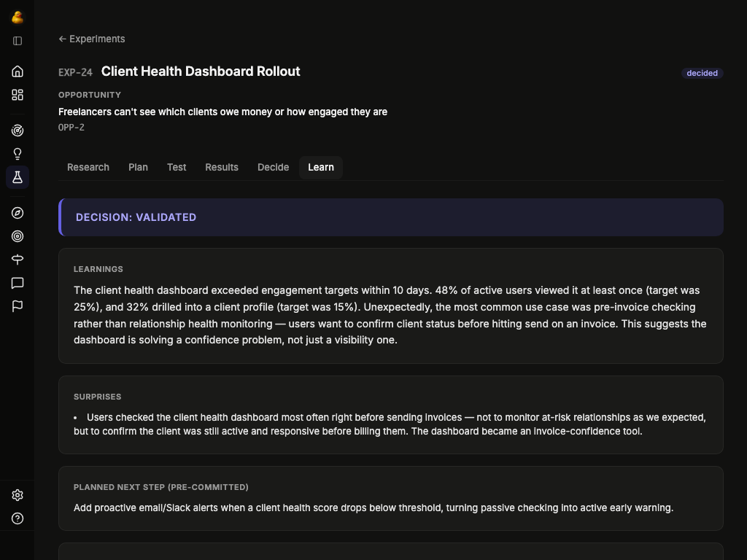Open the OPP-2 opportunity reference

coord(71,128)
